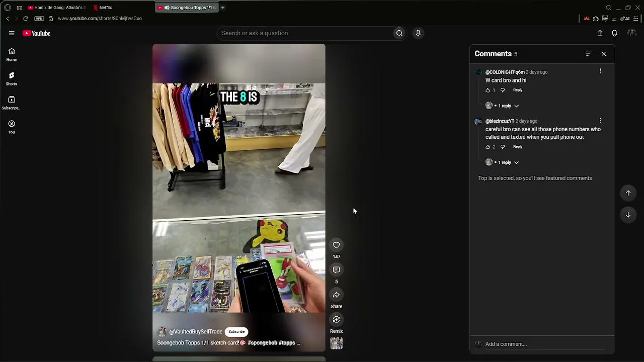
Task: Open action menu for @COLDNIGHT-q6m comment
Action: [600, 71]
